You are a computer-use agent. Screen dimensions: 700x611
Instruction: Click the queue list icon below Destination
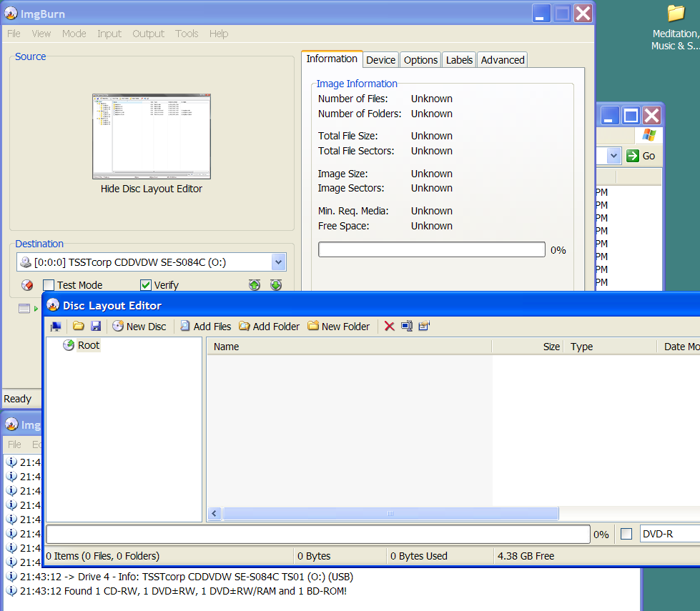tap(24, 308)
